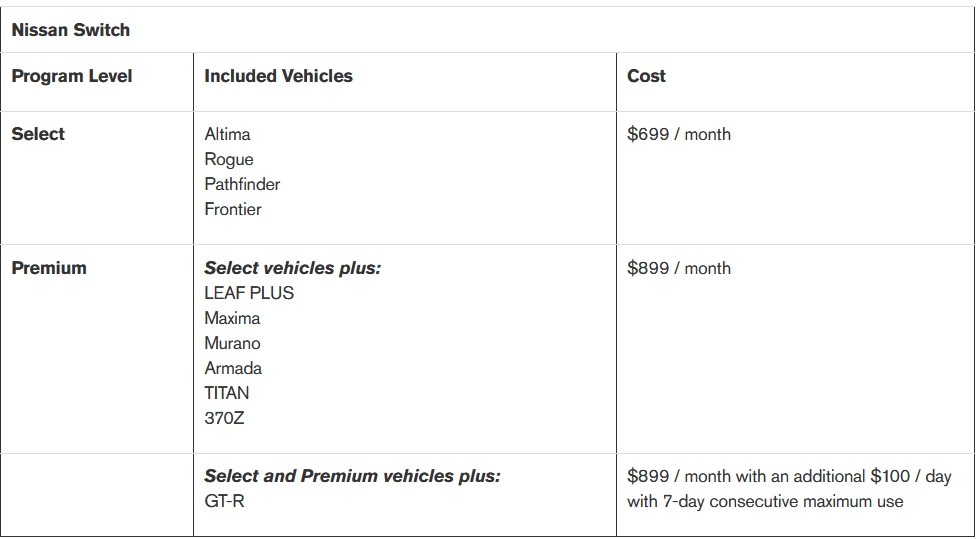Click the Included Vehicles column header
Screen dimensions: 978x539
(x=278, y=76)
